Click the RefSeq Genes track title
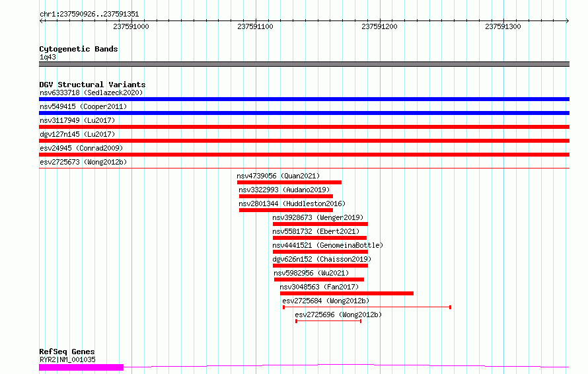Viewport: 588px width, 374px height. (67, 352)
